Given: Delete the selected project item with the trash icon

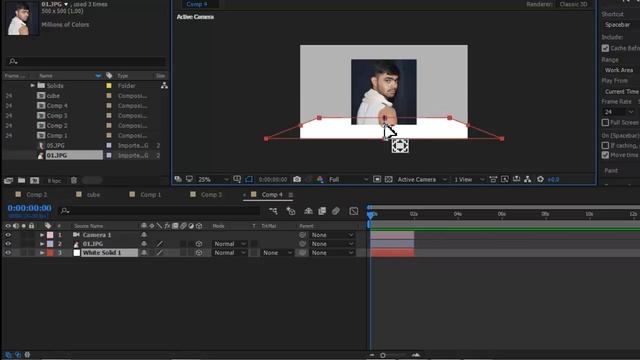Looking at the screenshot, I should coord(73,180).
